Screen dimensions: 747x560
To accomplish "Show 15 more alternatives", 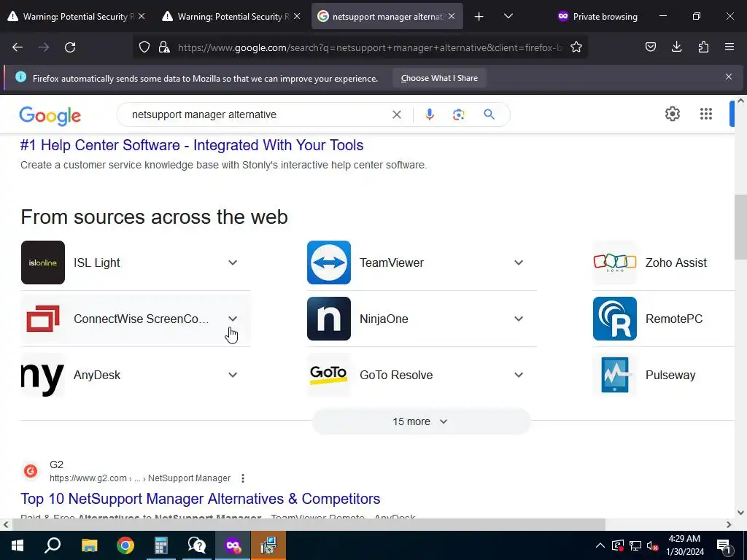I will (421, 421).
